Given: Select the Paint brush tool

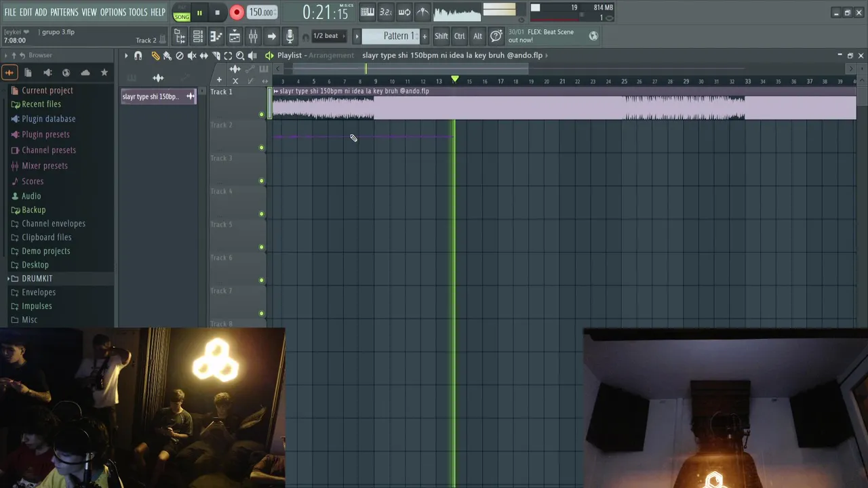Looking at the screenshot, I should pos(167,56).
